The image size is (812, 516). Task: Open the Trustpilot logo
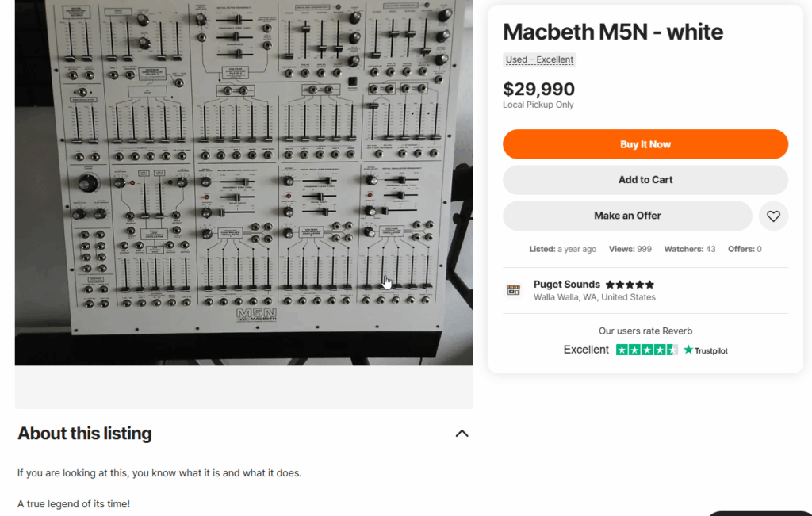coord(706,350)
